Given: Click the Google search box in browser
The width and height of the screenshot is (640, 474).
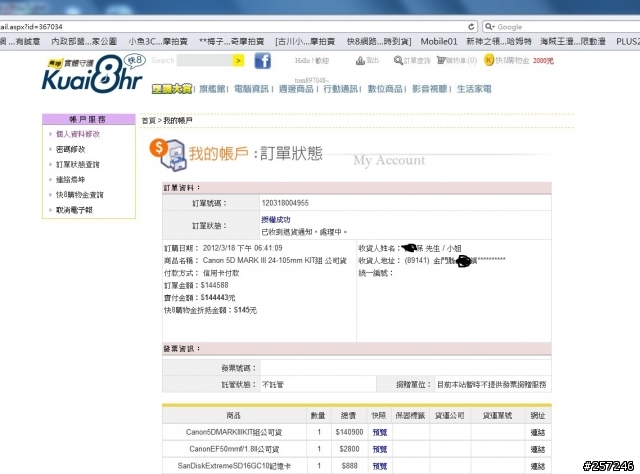Looking at the screenshot, I should tap(563, 27).
